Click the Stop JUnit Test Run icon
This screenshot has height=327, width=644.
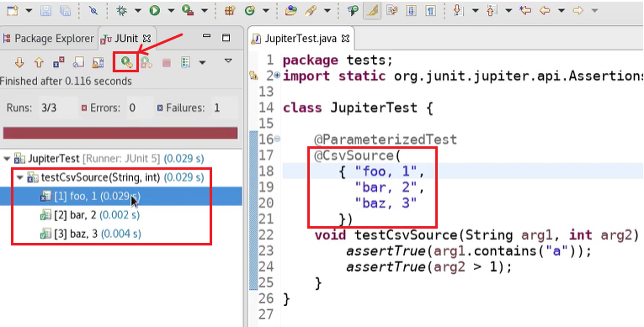[x=167, y=63]
